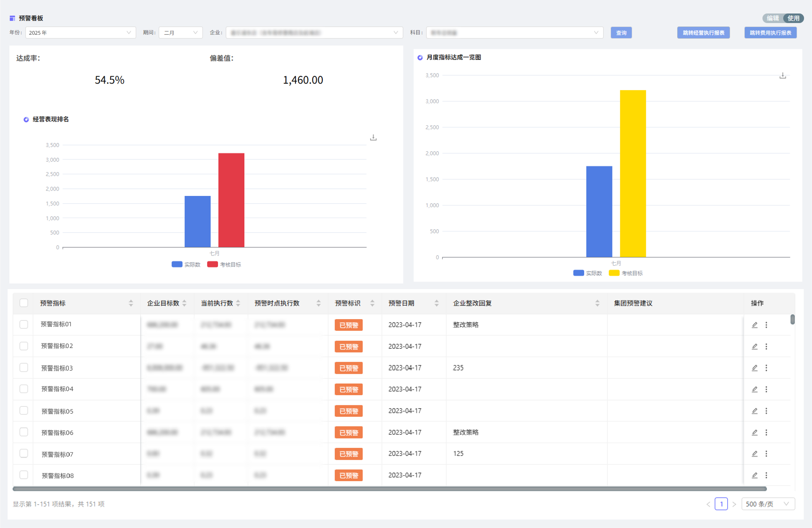Toggle red 考核目标 legend swatch

[212, 264]
